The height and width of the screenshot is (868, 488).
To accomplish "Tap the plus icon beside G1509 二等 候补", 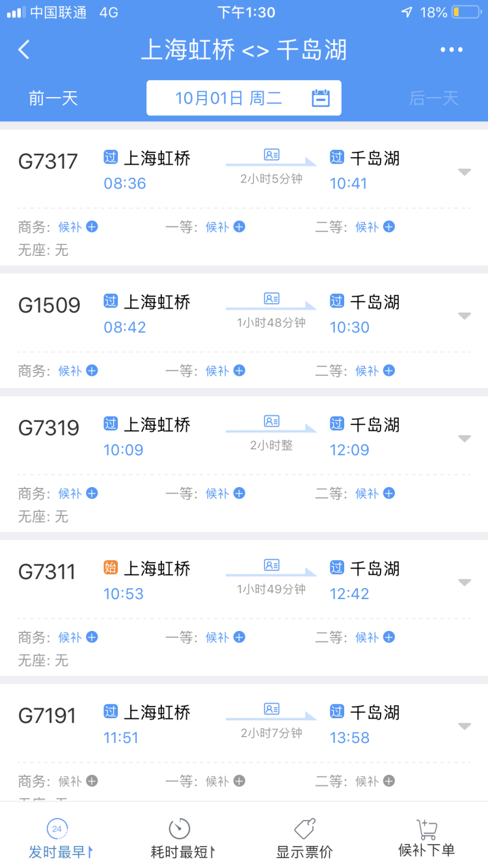I will (388, 371).
